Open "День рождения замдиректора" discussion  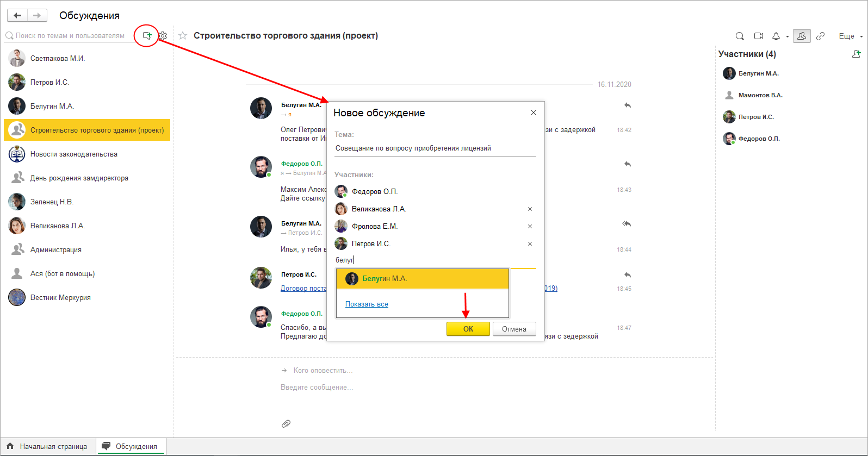[x=87, y=178]
